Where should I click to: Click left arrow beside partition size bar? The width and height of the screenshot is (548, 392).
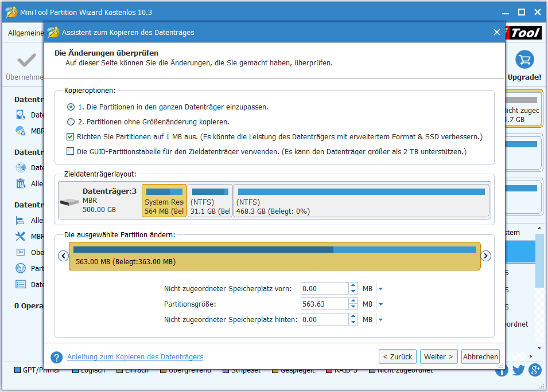pos(63,256)
